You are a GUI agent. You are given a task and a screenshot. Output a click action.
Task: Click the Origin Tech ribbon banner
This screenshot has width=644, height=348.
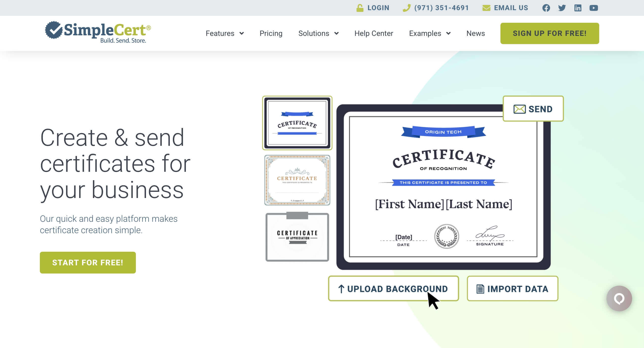(443, 132)
